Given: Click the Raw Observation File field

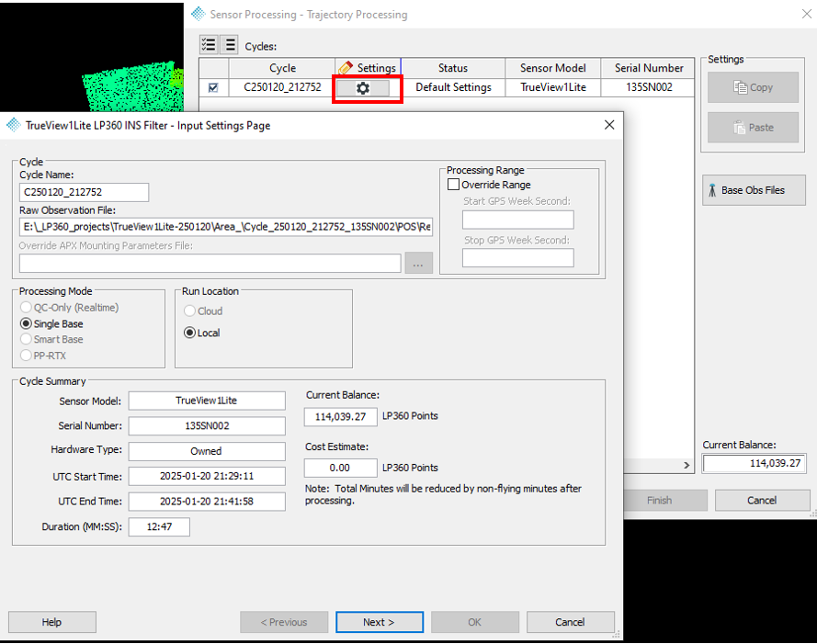Looking at the screenshot, I should (x=226, y=227).
